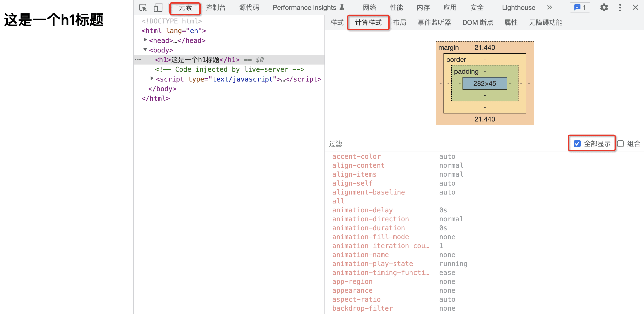Enable the 全部显示 (Show All) checkbox
Screen dimensions: 644x314
click(x=577, y=144)
